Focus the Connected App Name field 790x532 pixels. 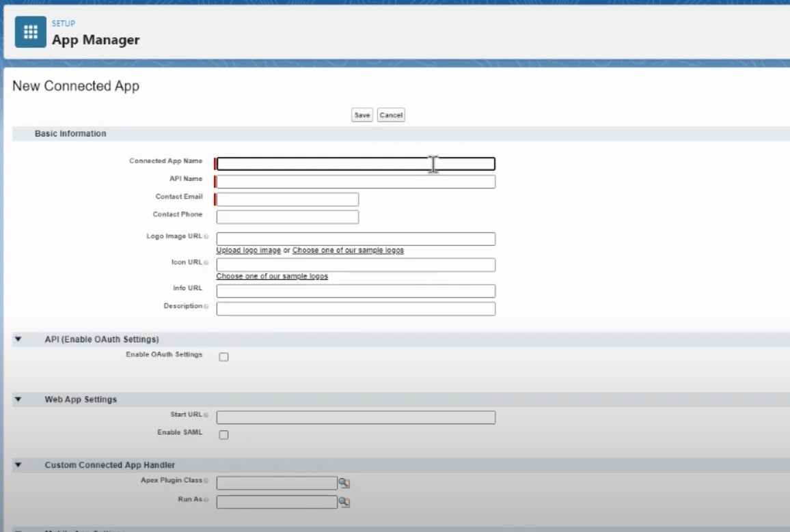[355, 164]
